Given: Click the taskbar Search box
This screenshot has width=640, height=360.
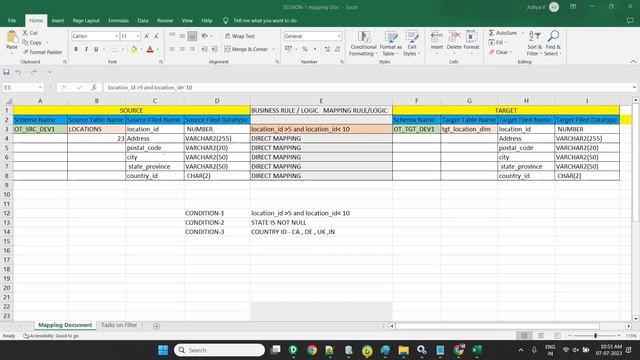Looking at the screenshot, I should pos(219,350).
